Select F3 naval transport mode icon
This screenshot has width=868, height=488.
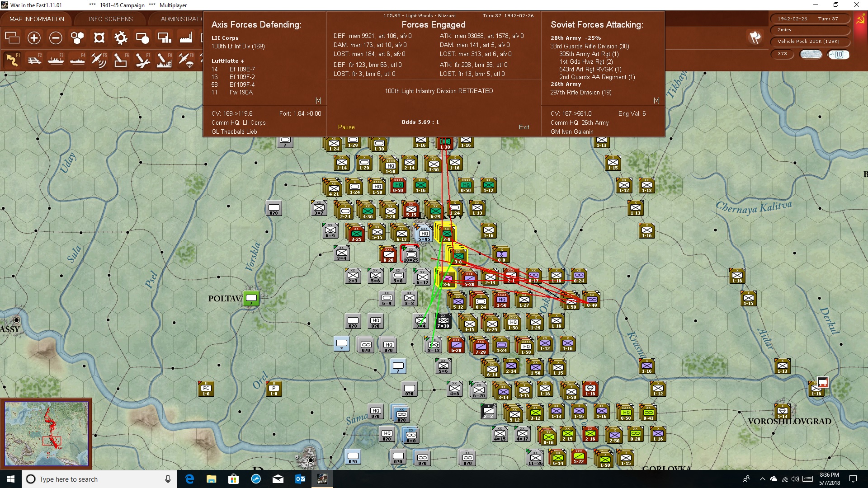click(x=56, y=60)
